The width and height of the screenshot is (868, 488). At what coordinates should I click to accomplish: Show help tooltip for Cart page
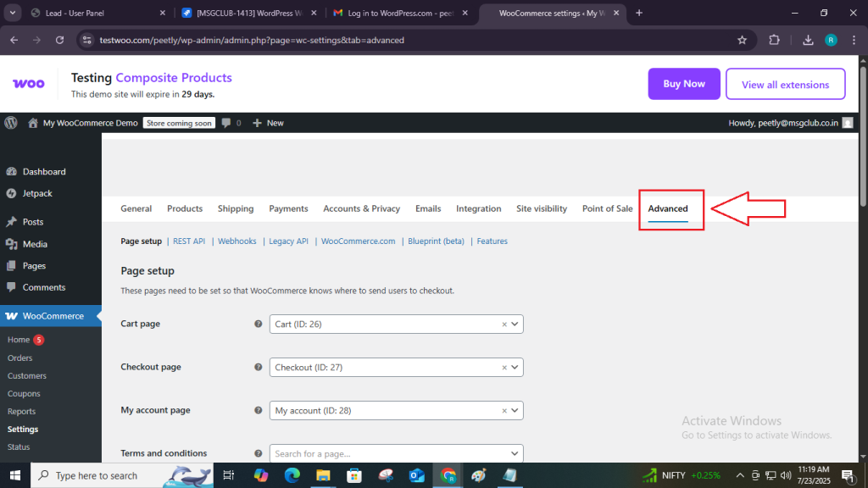pos(258,324)
